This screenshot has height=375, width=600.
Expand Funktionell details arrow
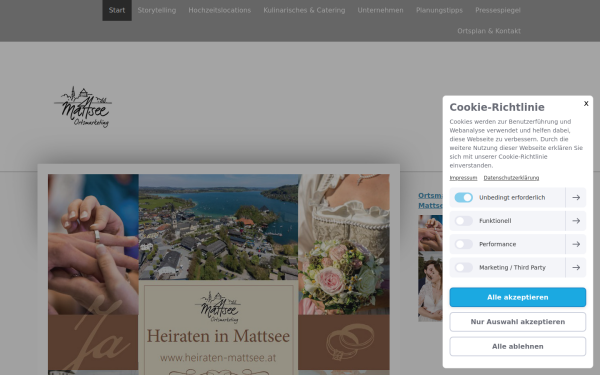tap(576, 221)
